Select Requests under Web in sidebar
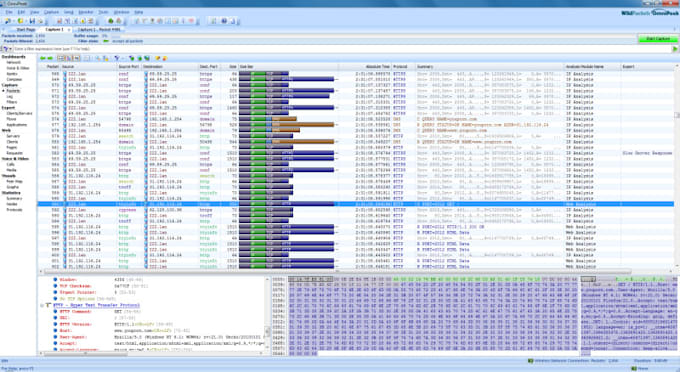 [14, 153]
